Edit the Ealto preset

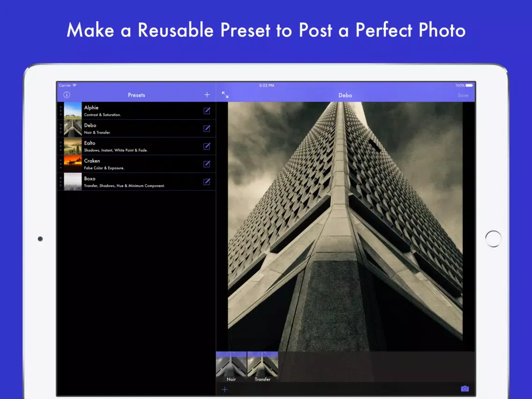(x=207, y=146)
